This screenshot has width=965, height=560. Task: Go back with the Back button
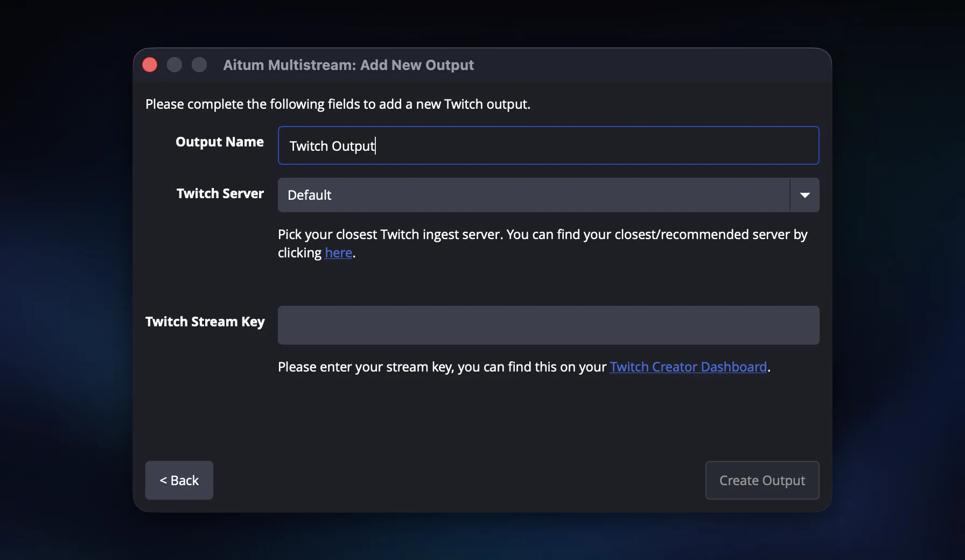[179, 480]
